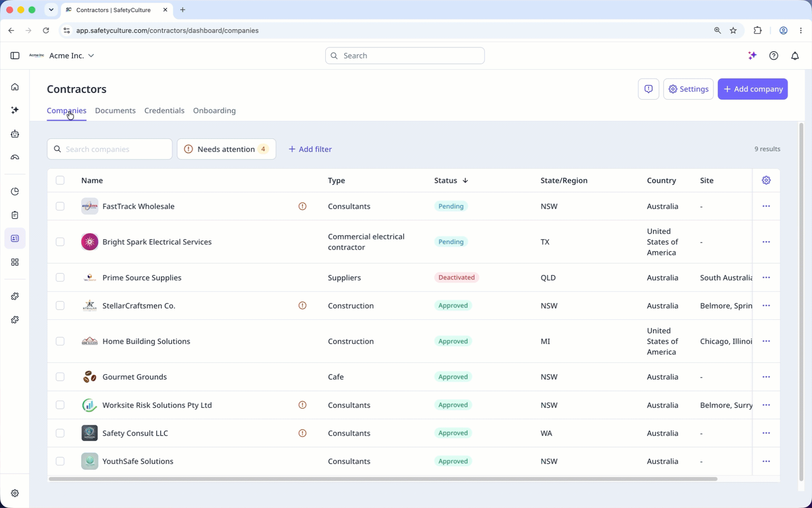The image size is (812, 508).
Task: Click warning icon beside FastTrack Wholesale
Action: [302, 206]
